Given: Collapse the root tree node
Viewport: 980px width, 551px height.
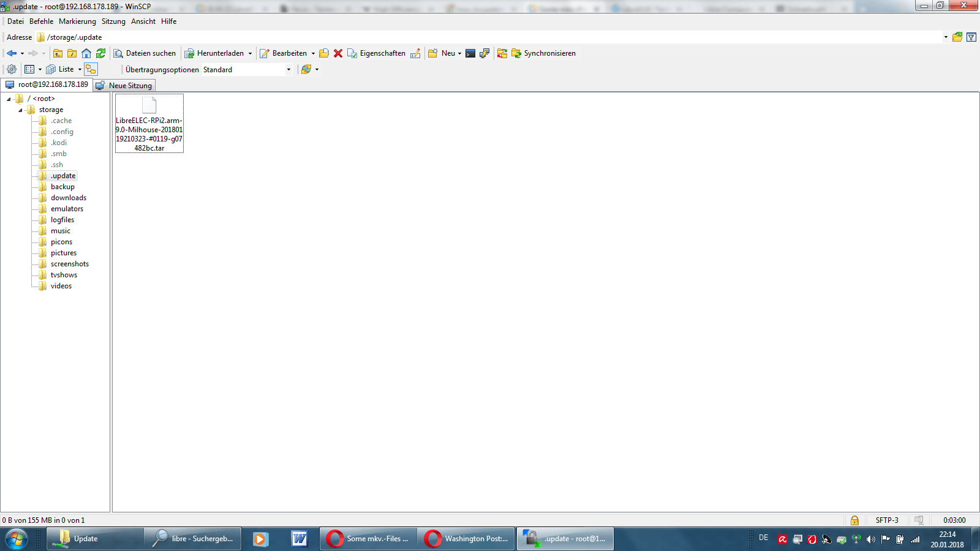Looking at the screenshot, I should [9, 99].
